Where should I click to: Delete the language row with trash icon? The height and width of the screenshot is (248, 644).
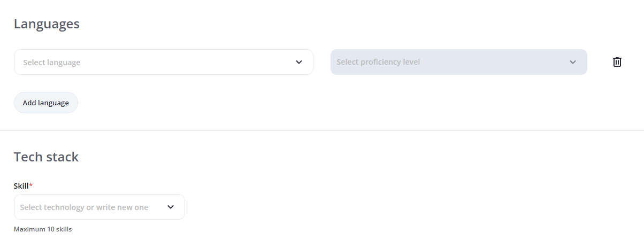pyautogui.click(x=617, y=62)
